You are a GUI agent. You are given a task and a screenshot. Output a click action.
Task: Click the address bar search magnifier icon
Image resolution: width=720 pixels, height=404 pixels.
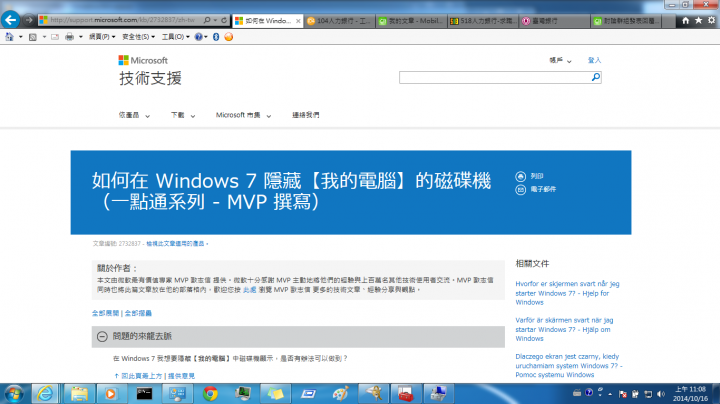click(207, 20)
